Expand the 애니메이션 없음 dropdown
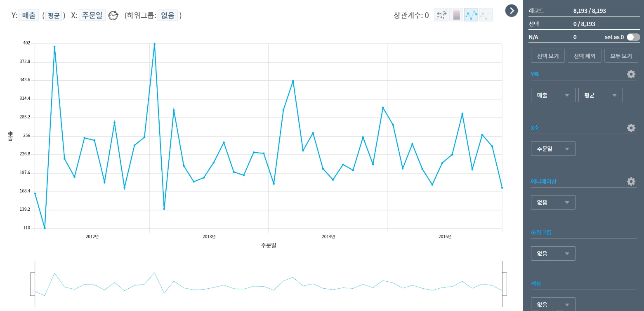644x311 pixels. click(553, 203)
